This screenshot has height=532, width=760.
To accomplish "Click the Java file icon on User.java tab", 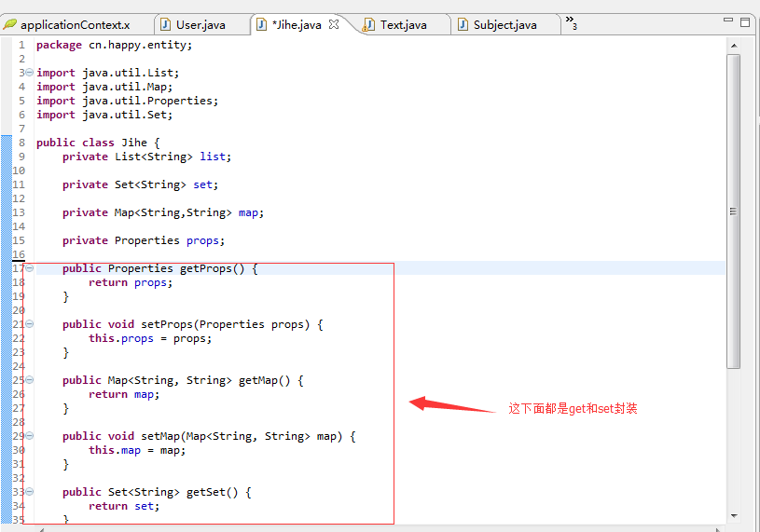I will pyautogui.click(x=165, y=24).
